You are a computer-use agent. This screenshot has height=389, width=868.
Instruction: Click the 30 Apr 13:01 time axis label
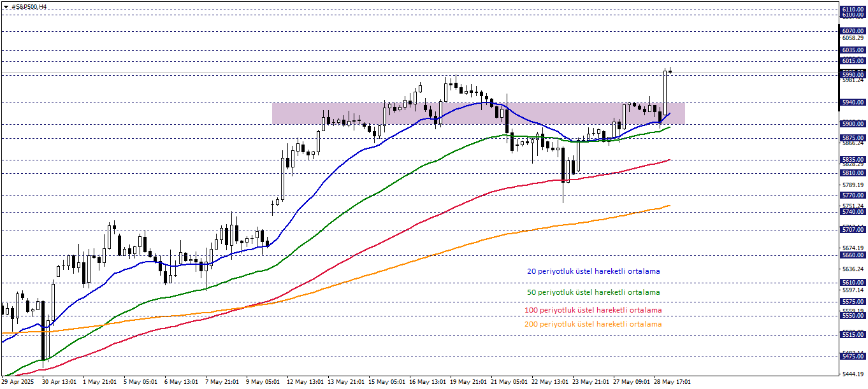59,383
